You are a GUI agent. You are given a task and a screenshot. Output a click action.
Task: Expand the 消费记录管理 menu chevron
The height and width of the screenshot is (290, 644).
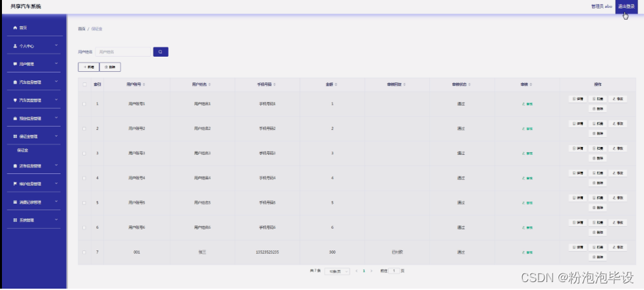coord(56,202)
